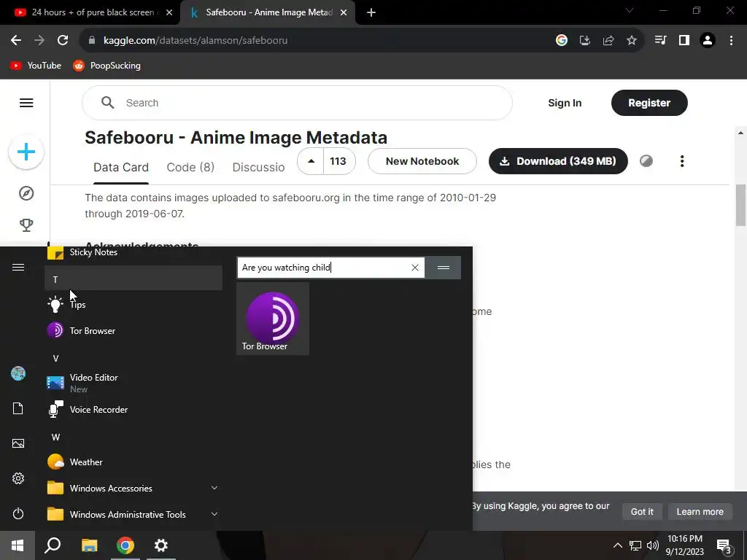This screenshot has height=560, width=747.
Task: Open Kaggle Competitions trophy icon
Action: (26, 225)
